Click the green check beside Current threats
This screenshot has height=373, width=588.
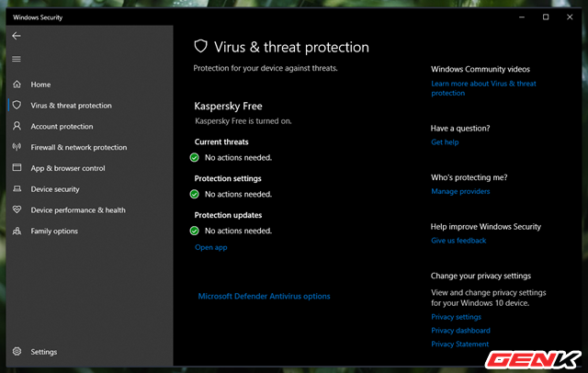click(x=194, y=157)
